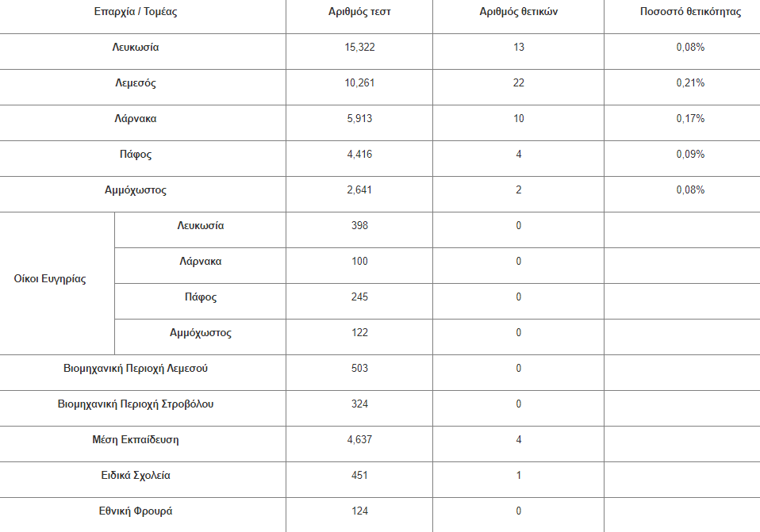
Task: Select the 0,21% positivity value
Action: (690, 82)
